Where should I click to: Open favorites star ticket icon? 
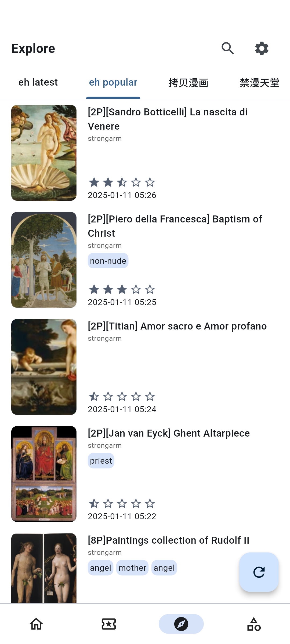(x=109, y=624)
